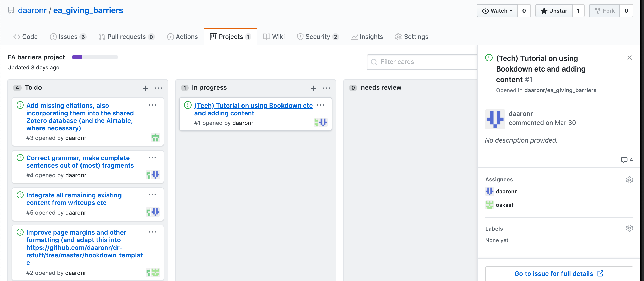Click assignee avatars on issue #5 card
The width and height of the screenshot is (644, 281).
(x=153, y=212)
